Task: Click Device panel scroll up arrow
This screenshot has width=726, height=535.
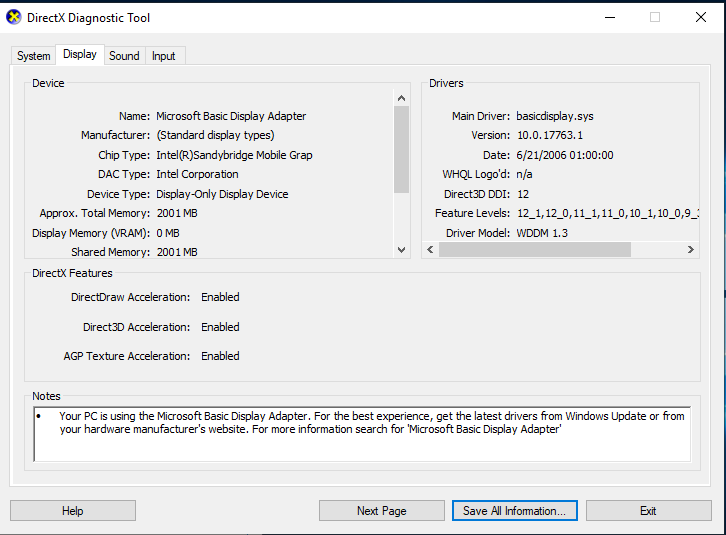Action: coord(401,98)
